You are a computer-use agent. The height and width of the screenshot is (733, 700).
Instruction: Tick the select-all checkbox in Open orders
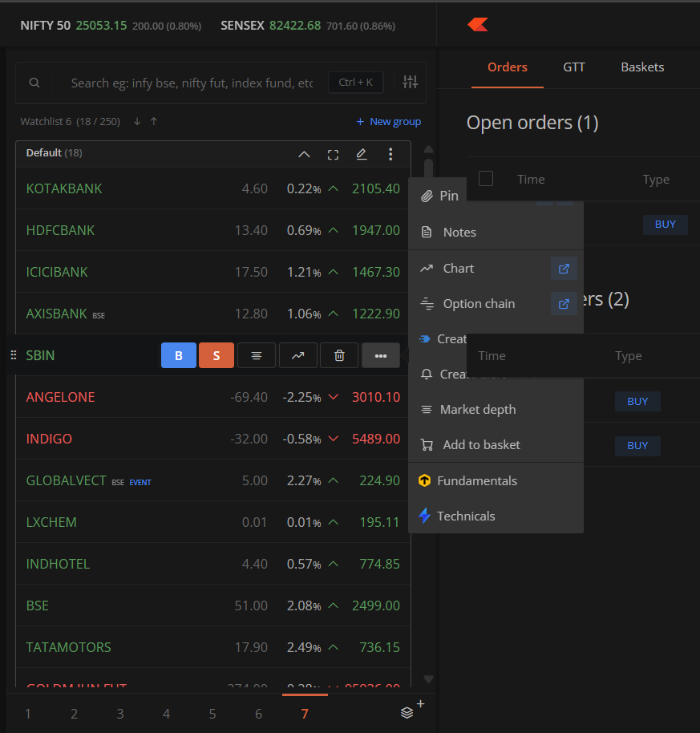click(x=486, y=179)
